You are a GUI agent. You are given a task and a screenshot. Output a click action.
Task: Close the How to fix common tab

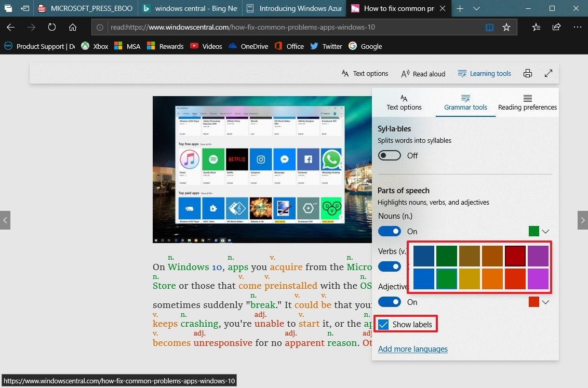click(443, 8)
